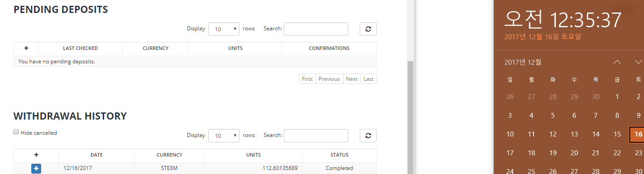Select day 12 in calendar

click(553, 134)
